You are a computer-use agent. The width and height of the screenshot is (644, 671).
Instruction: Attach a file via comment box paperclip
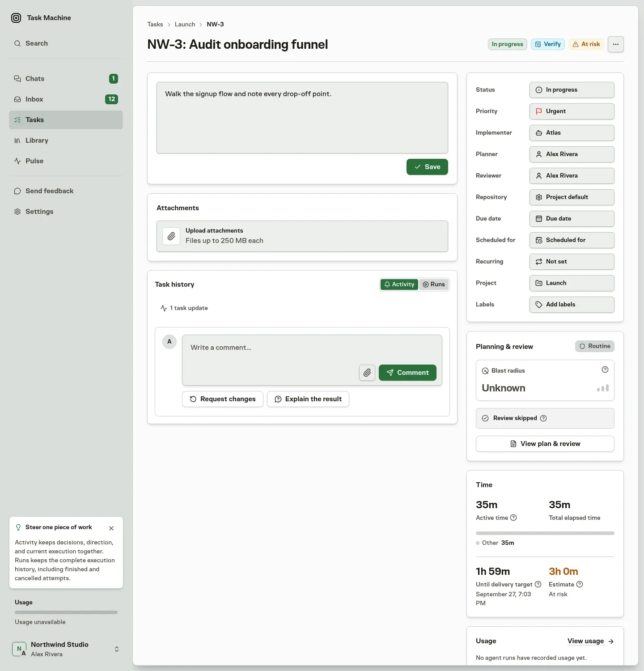[x=367, y=373]
